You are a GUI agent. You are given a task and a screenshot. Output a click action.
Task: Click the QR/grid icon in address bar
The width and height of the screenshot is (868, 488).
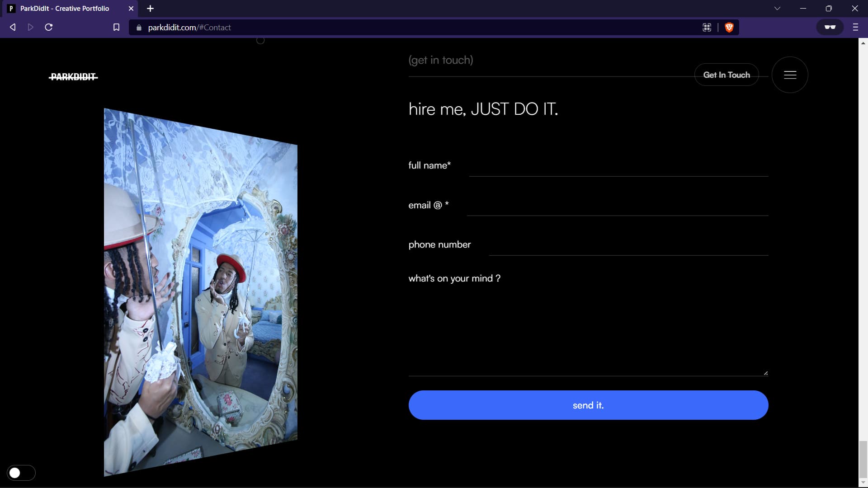[x=707, y=28]
